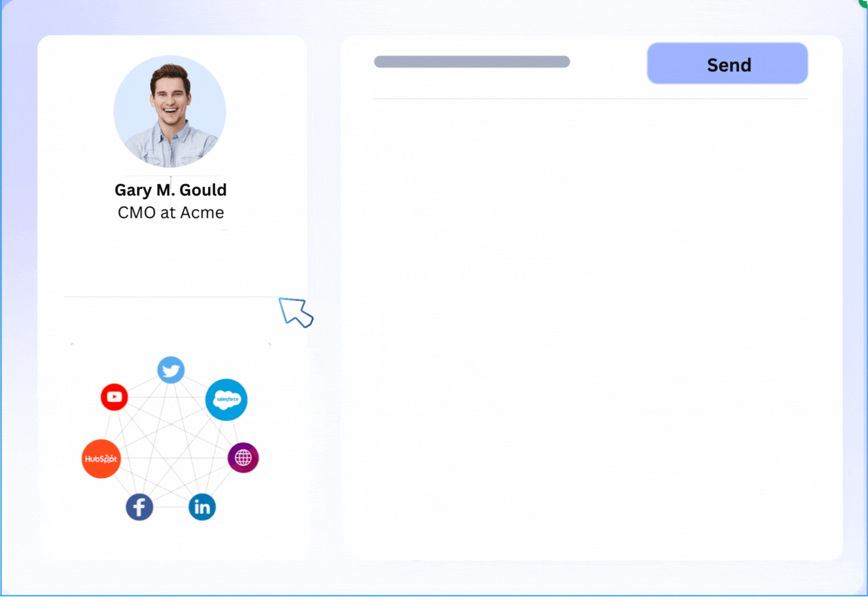Click the large blue arrow pointer graphic
Screen dimensions: 868x601
click(x=295, y=312)
